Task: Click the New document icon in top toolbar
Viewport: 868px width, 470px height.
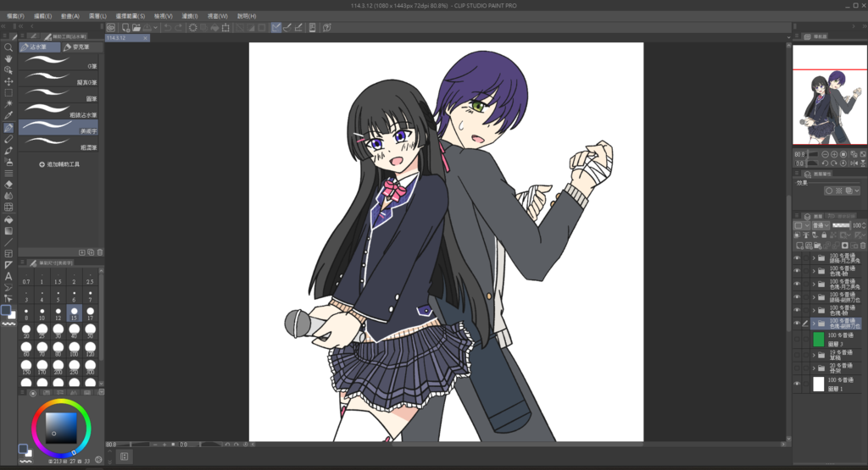Action: 125,28
